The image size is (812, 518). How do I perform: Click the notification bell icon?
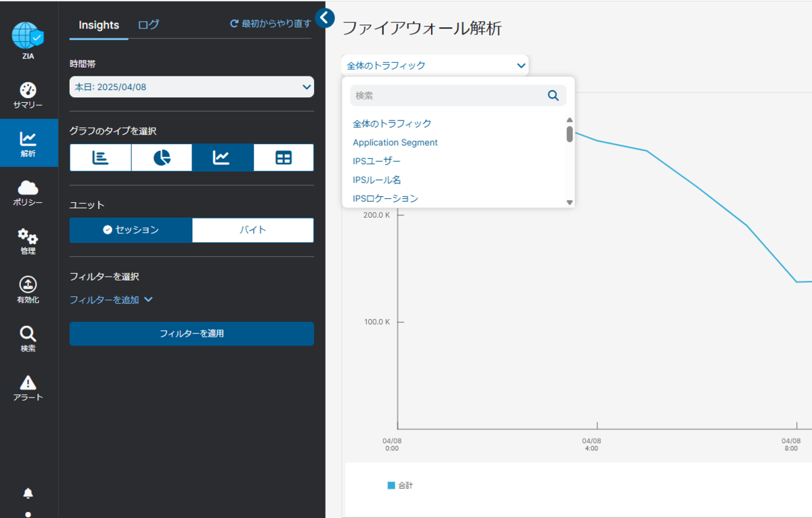tap(28, 493)
